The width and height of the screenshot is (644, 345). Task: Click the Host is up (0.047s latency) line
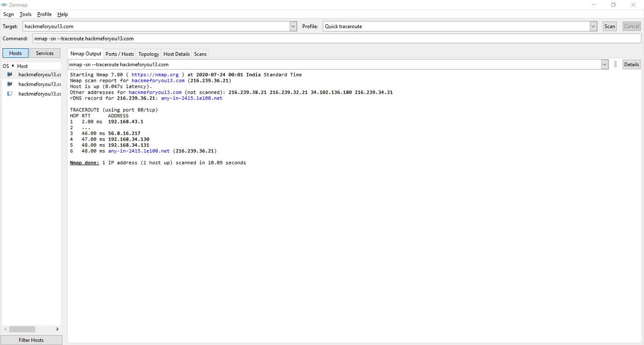[x=111, y=86]
